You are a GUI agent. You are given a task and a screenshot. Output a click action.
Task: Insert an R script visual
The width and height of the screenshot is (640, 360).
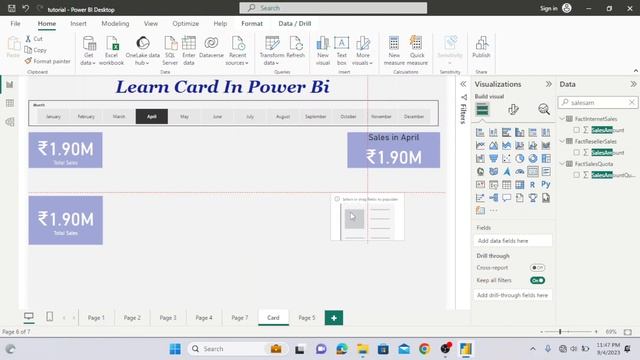(x=533, y=184)
